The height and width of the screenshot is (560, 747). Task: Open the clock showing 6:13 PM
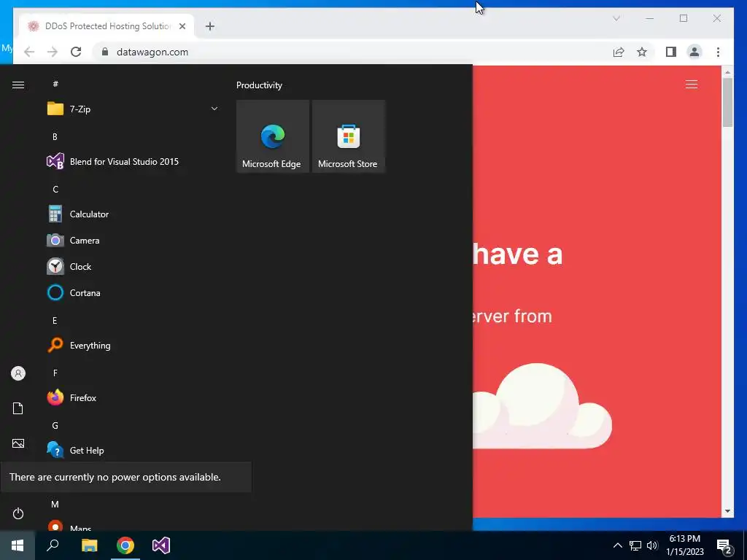coord(685,545)
